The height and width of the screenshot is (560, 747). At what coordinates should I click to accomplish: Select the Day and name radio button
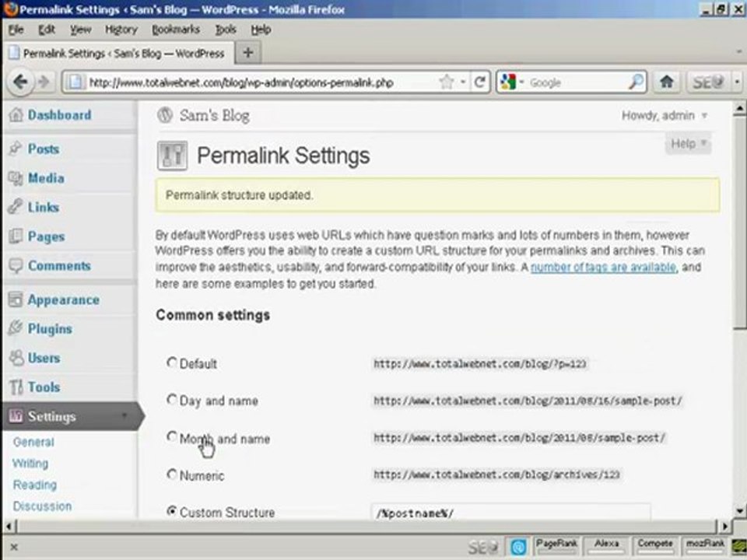coord(172,400)
